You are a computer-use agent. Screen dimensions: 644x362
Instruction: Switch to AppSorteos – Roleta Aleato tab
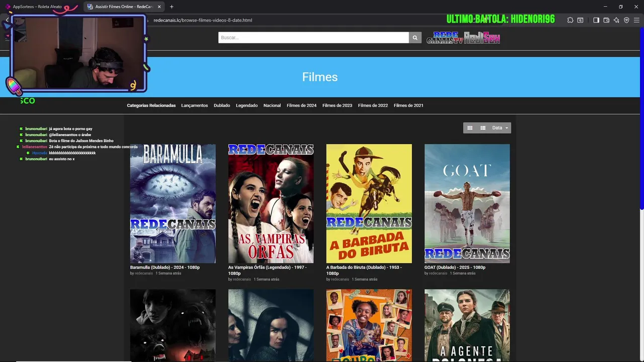coord(38,7)
